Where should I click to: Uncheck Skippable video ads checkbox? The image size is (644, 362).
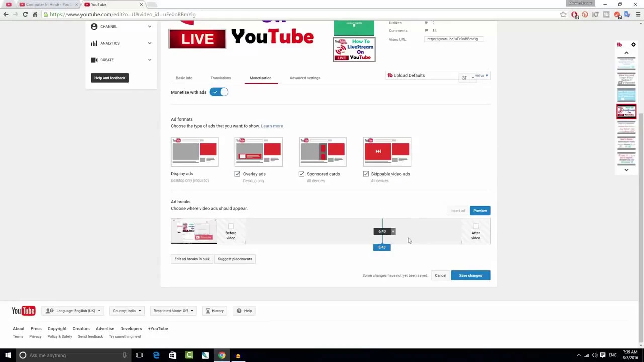pos(366,174)
